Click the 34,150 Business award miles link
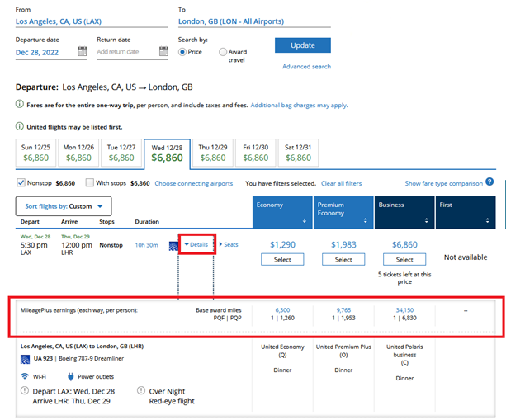The image size is (506, 420). point(404,310)
